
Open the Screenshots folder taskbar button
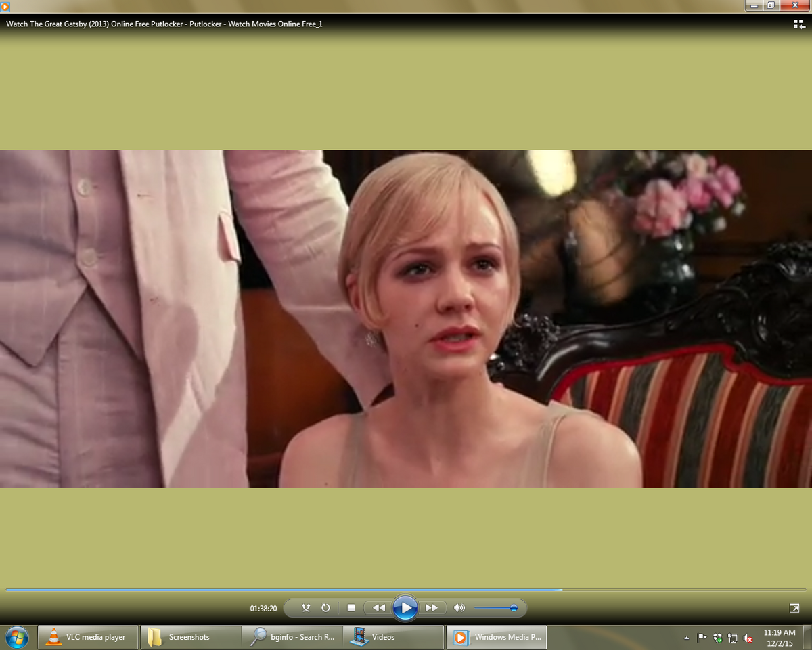tap(190, 637)
